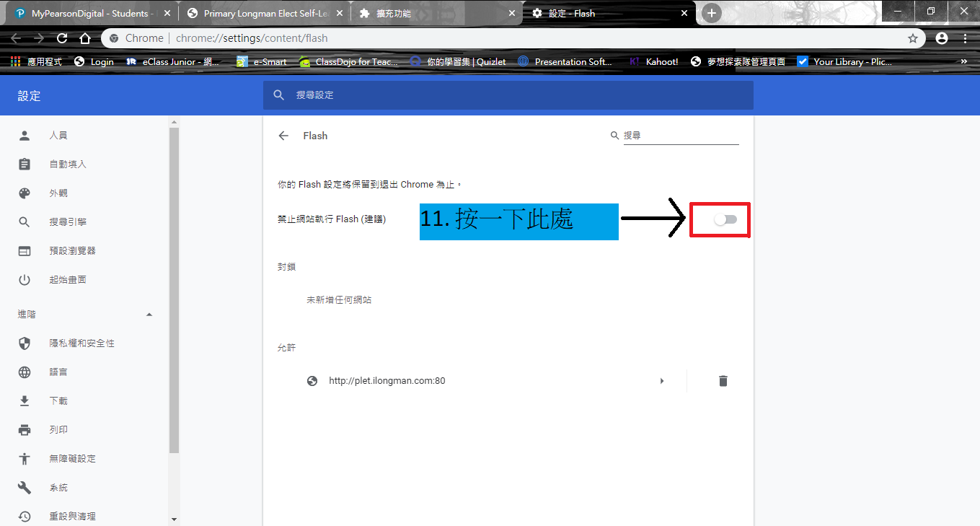Navigate back in browser history
Viewport: 980px width, 526px height.
coord(16,38)
